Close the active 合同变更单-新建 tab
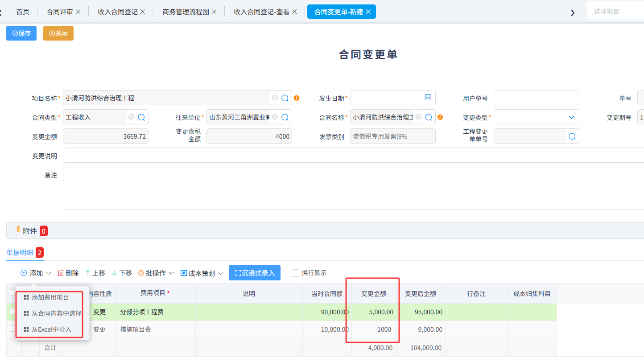Viewport: 644px width, 362px height. (x=368, y=12)
